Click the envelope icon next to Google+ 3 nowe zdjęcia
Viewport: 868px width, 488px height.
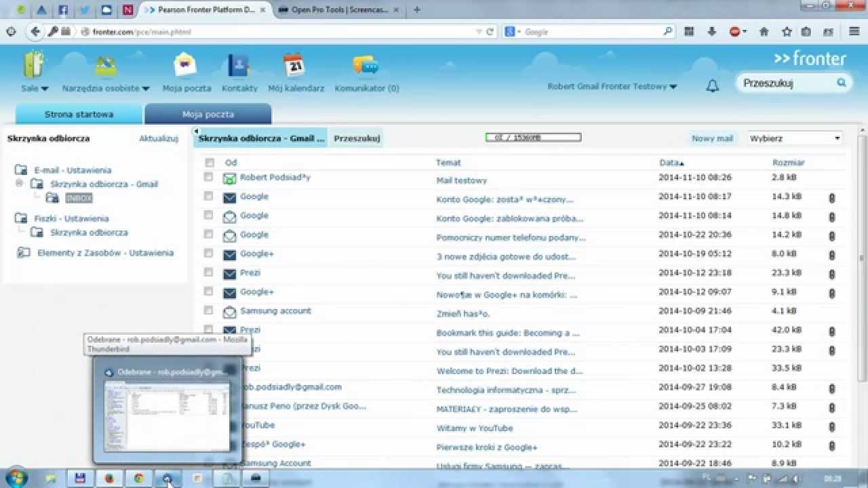tap(229, 255)
